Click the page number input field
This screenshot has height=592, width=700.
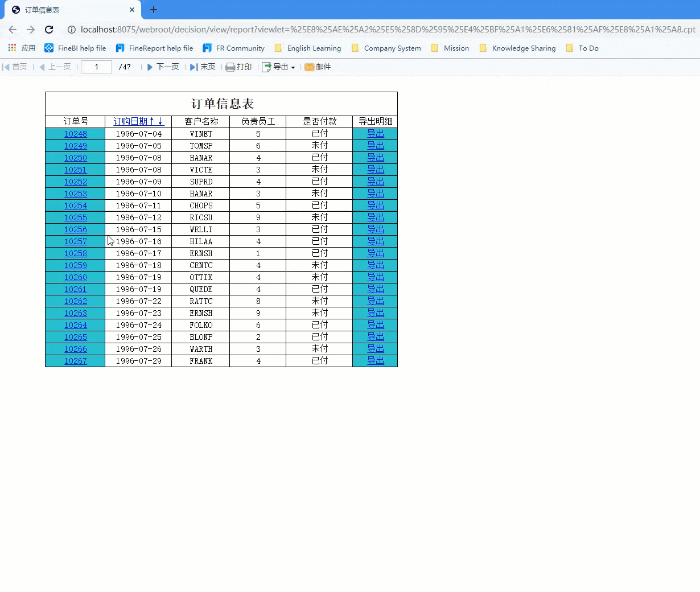tap(96, 67)
